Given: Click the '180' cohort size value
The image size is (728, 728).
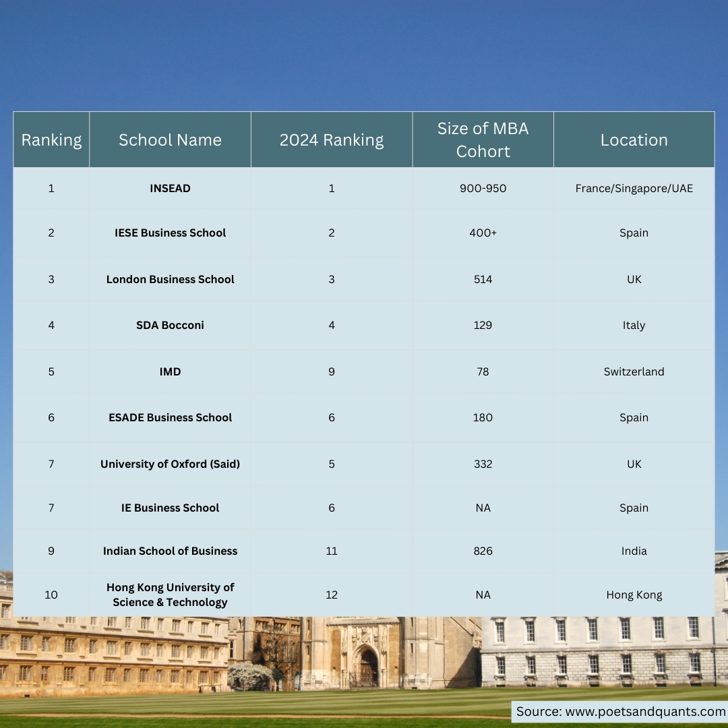Looking at the screenshot, I should [483, 418].
